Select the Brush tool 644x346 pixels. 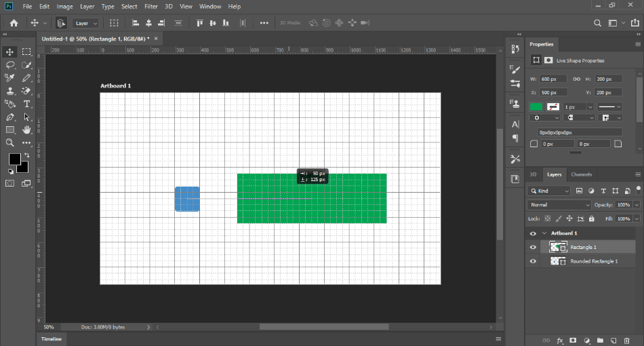pyautogui.click(x=26, y=78)
